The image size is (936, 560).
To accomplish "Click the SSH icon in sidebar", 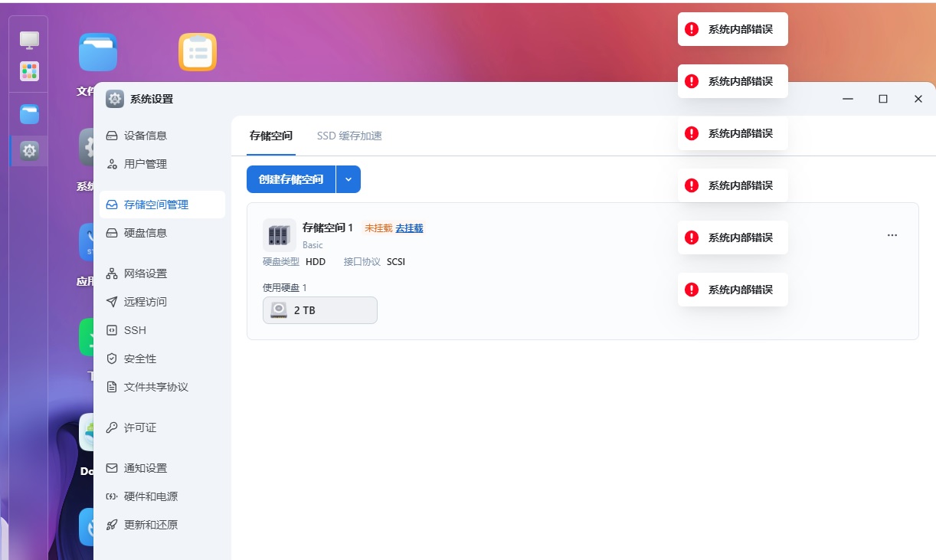I will click(x=112, y=330).
